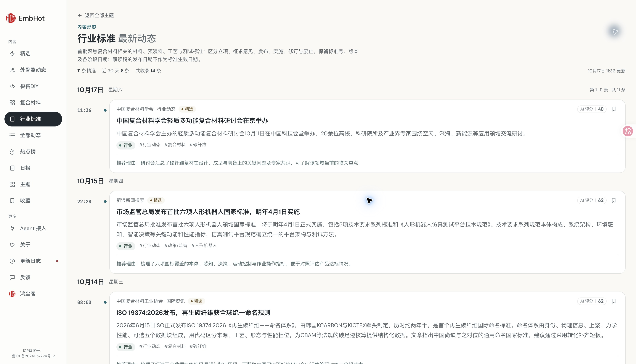Click the 更新日志 history icon
Viewport: 636px width, 364px height.
tap(12, 261)
